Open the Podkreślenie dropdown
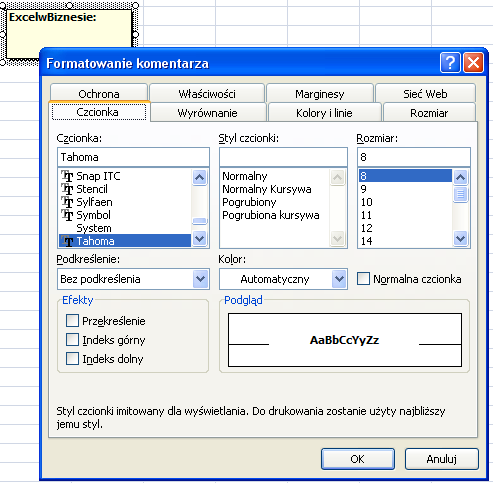The height and width of the screenshot is (483, 493). coord(200,279)
